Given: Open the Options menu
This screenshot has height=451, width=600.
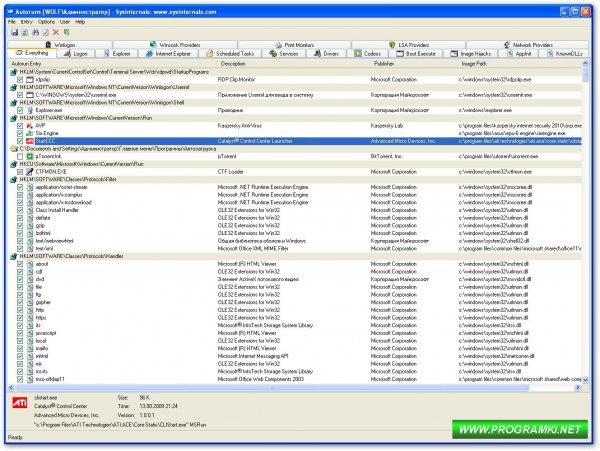Looking at the screenshot, I should (46, 22).
